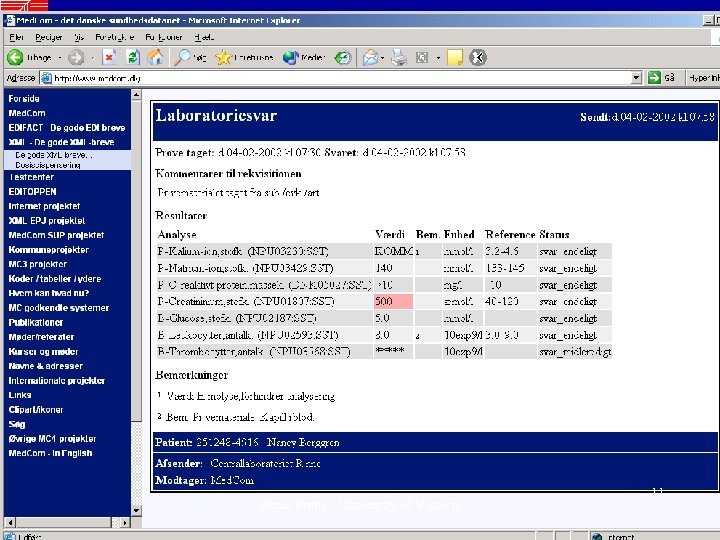Screen dimensions: 720x540
Task: Open the Mail button dropdown arrow
Action: click(382, 58)
